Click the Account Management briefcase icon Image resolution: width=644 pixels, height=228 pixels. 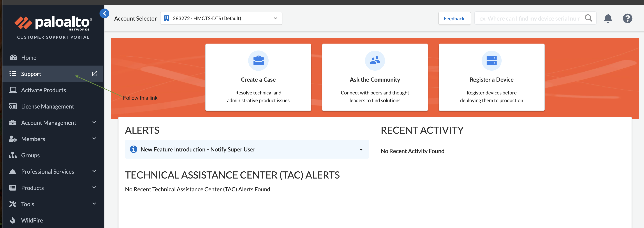coord(13,123)
